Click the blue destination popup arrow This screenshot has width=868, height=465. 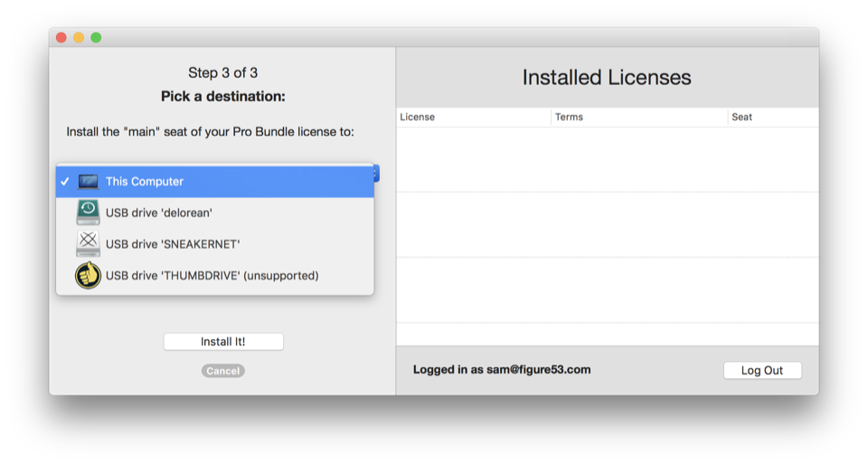pyautogui.click(x=376, y=172)
